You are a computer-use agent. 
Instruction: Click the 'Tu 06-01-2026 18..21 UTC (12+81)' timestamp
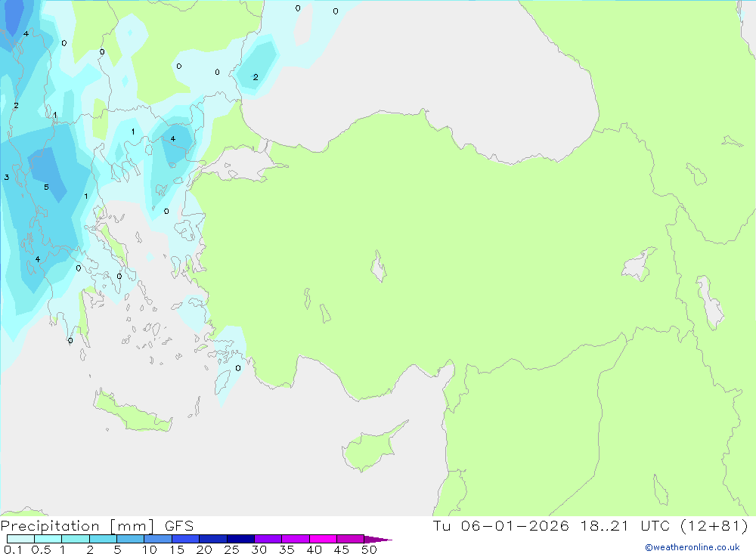[x=590, y=525]
